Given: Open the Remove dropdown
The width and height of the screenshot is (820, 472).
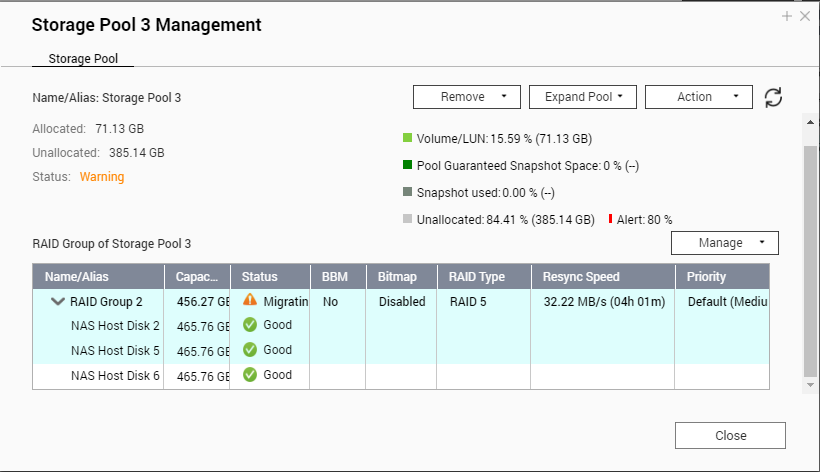Looking at the screenshot, I should point(466,97).
